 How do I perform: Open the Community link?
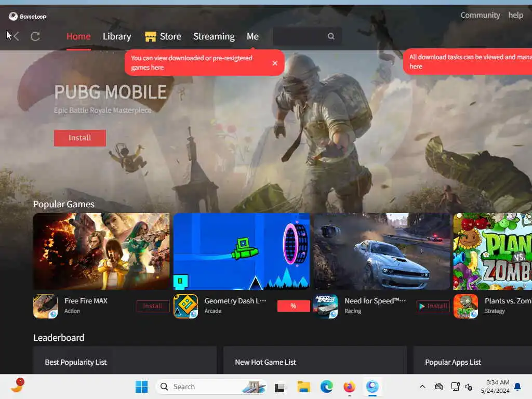[480, 15]
